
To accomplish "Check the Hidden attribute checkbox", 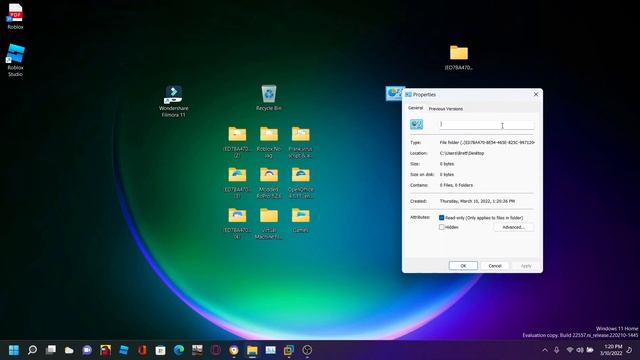I will coord(441,227).
